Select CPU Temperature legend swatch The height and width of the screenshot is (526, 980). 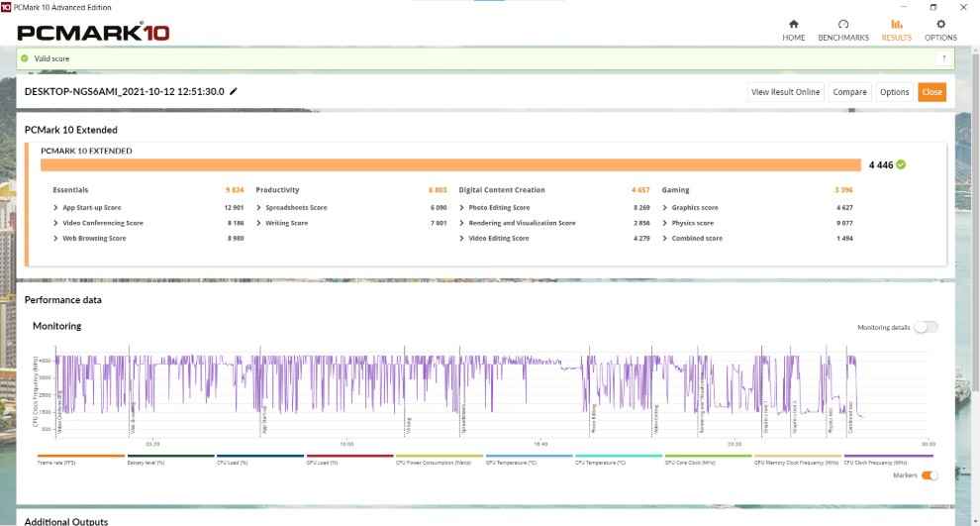coord(619,456)
